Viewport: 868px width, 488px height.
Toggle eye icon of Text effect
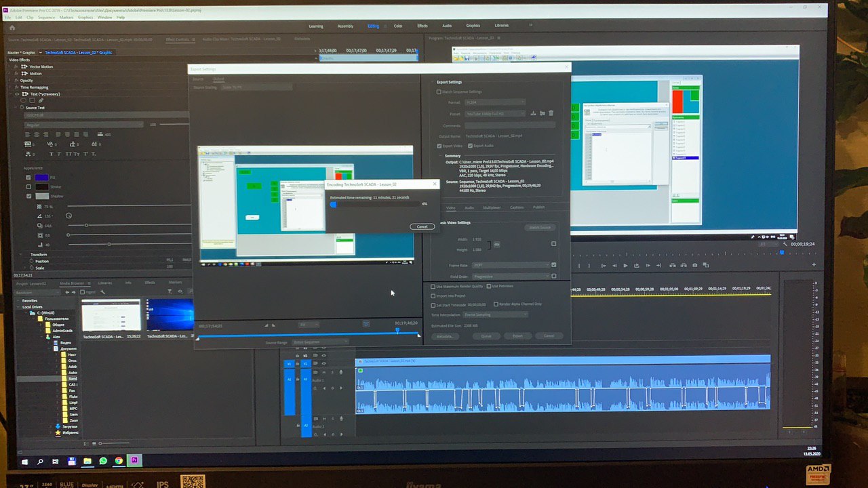18,94
